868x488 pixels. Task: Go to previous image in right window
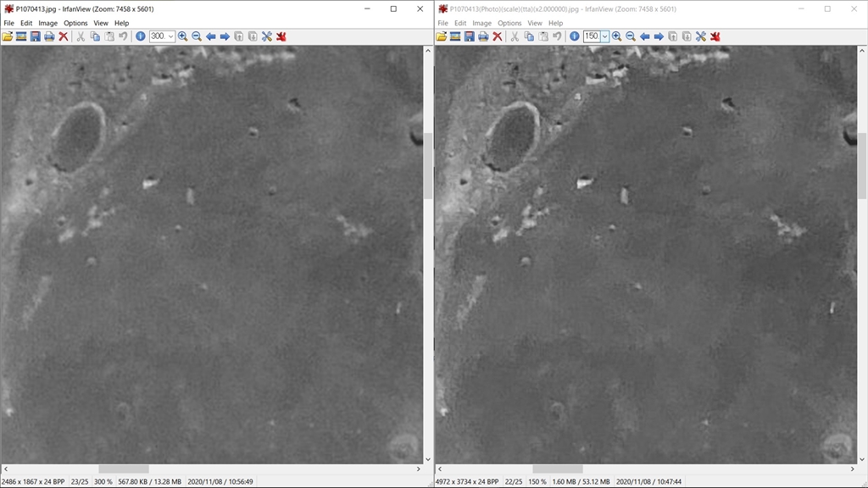pos(645,36)
